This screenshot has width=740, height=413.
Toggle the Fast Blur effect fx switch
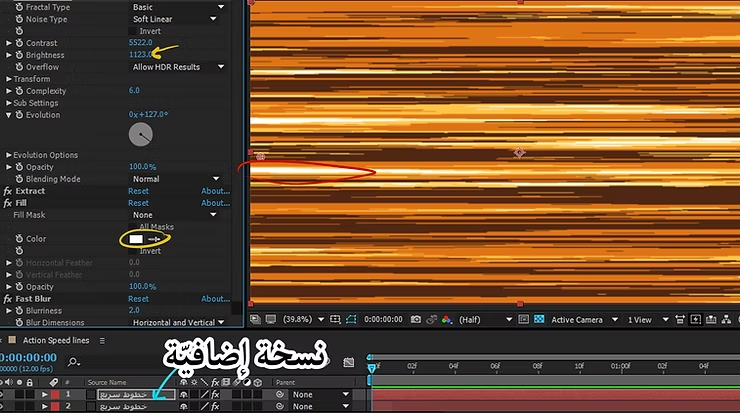8,299
